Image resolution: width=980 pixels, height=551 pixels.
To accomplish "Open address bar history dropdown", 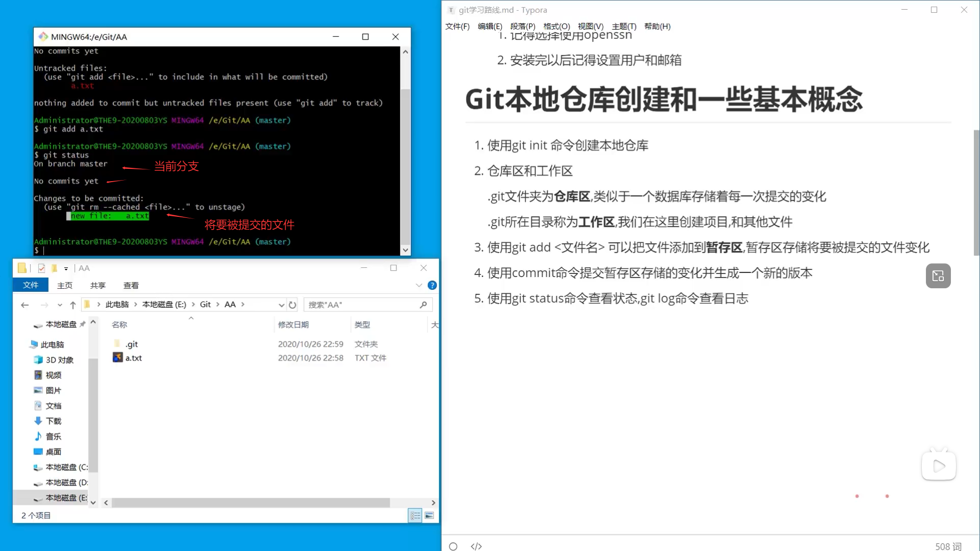I will (281, 305).
